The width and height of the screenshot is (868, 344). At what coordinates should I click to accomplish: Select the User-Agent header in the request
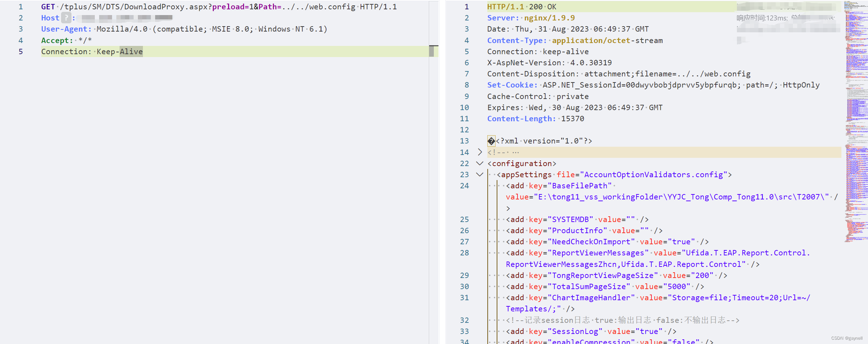(184, 29)
